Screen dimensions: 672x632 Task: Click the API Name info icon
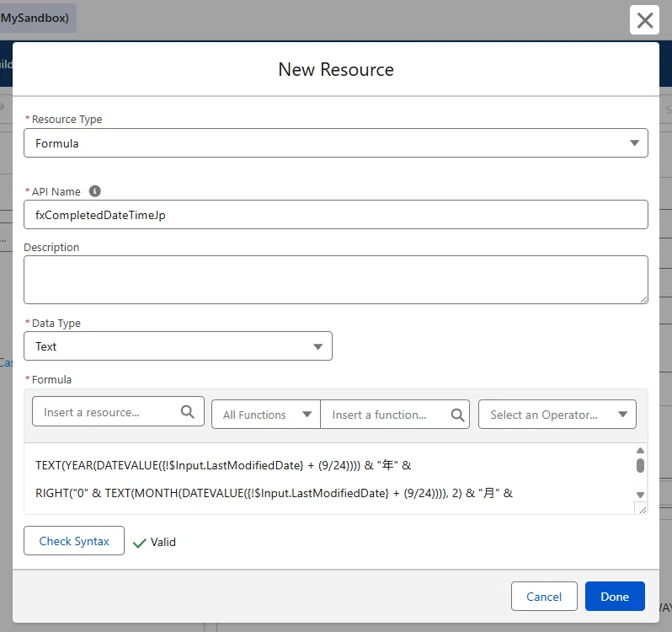click(94, 191)
